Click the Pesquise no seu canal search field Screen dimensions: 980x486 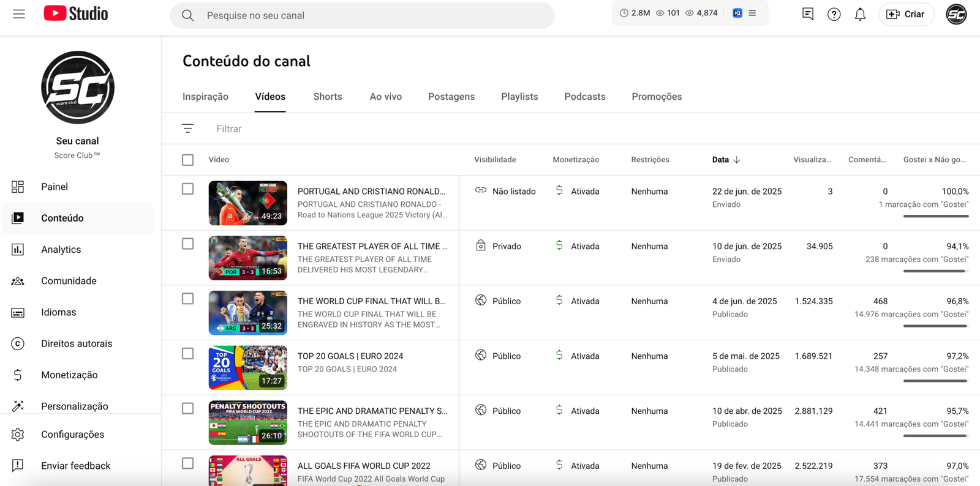click(x=362, y=15)
